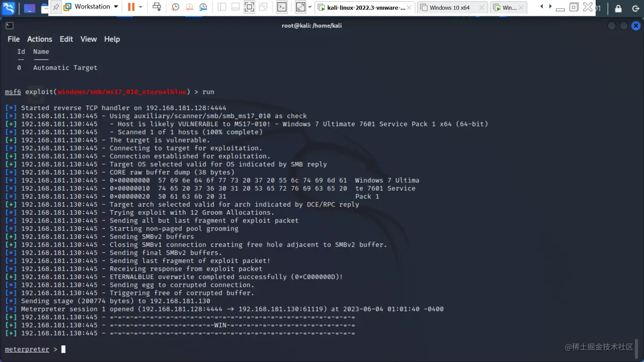
Task: Take a snapshot with the clock-plus icon
Action: (x=175, y=7)
